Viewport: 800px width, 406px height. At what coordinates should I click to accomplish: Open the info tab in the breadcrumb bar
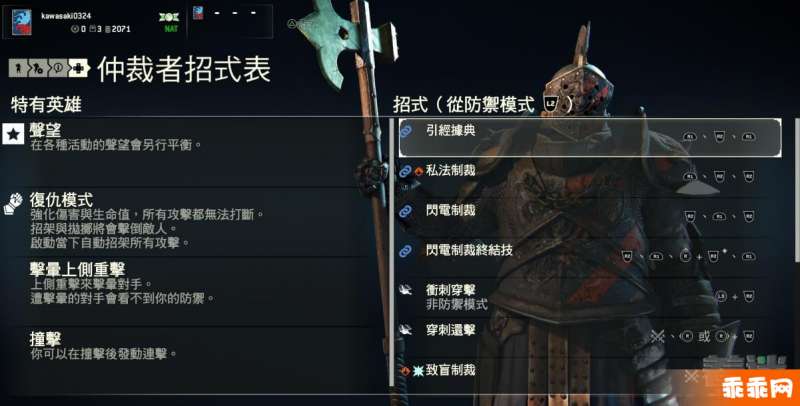58,68
